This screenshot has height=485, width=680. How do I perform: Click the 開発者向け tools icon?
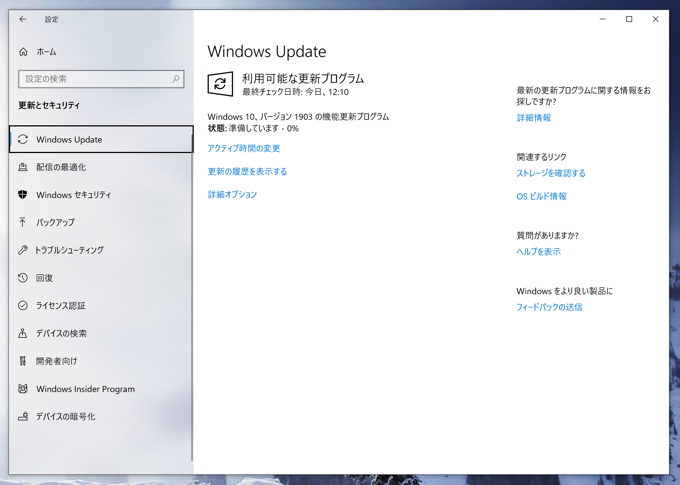[23, 361]
